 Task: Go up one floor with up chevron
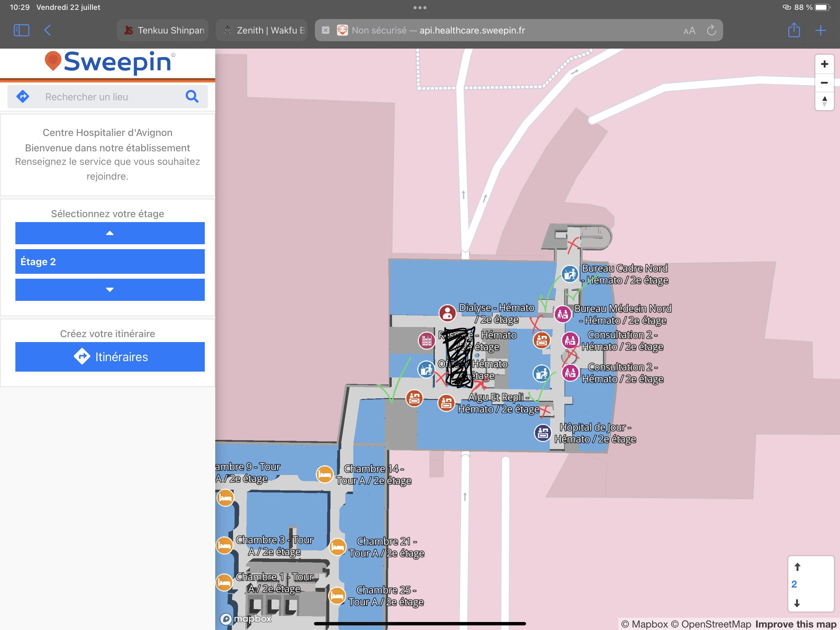[x=110, y=233]
